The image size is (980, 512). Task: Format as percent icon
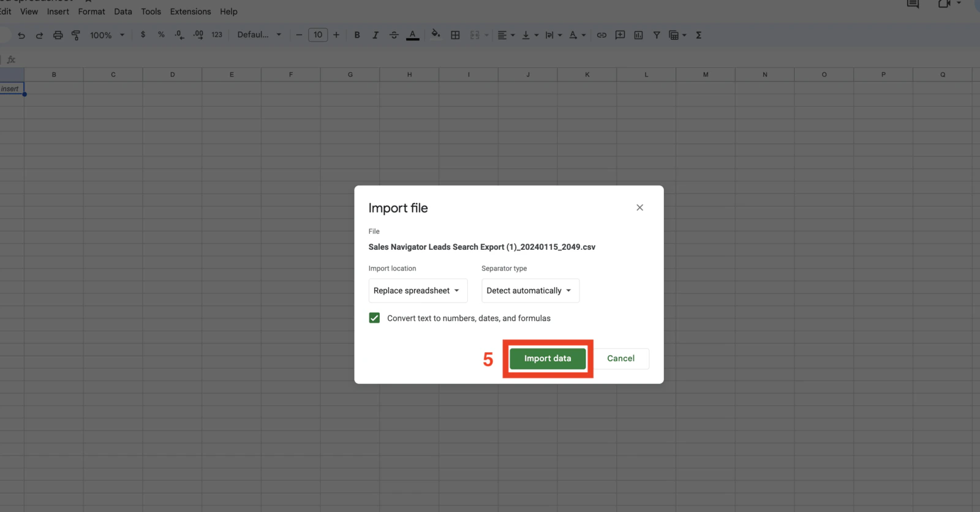161,35
